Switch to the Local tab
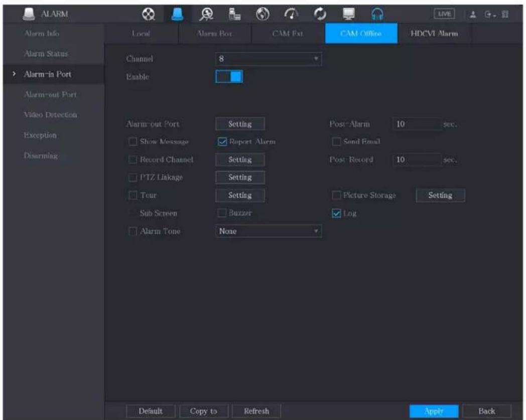Image resolution: width=526 pixels, height=420 pixels. pyautogui.click(x=141, y=34)
